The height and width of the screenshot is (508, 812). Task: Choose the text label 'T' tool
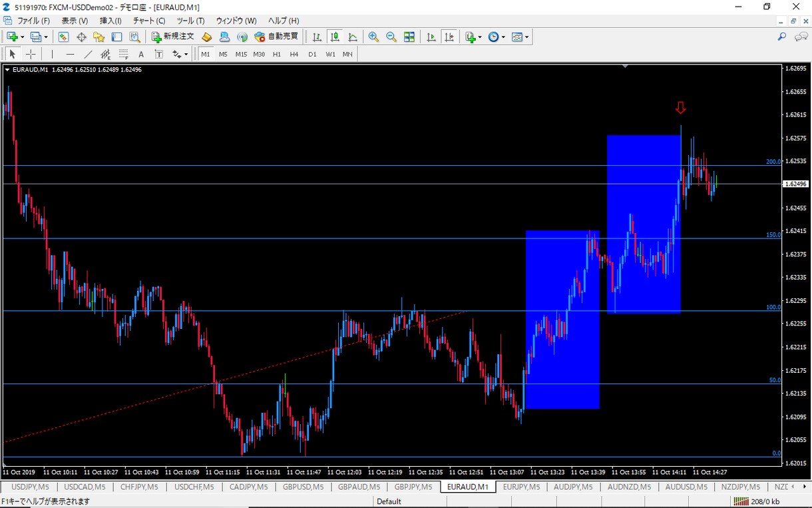click(159, 54)
